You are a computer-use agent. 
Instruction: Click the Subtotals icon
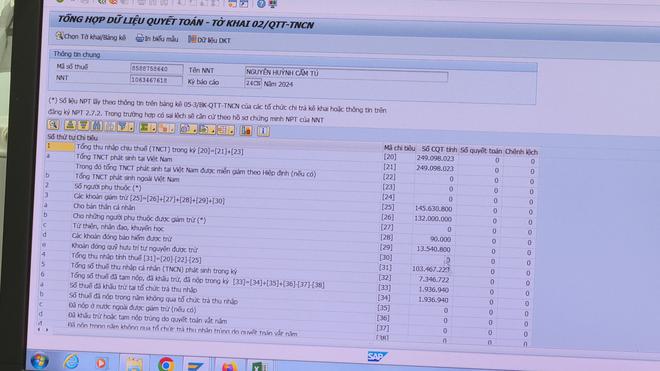coord(164,127)
